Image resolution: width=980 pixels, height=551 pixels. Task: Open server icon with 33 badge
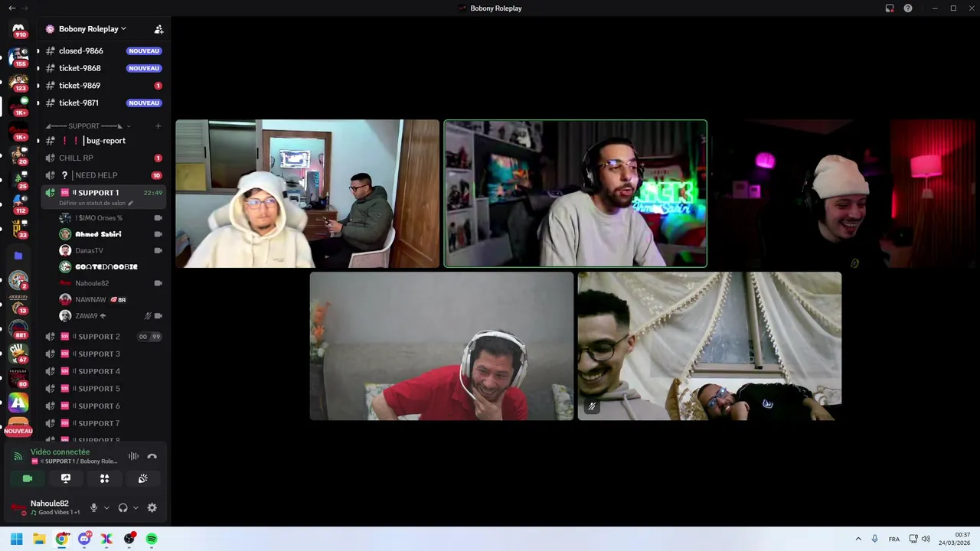click(x=18, y=229)
